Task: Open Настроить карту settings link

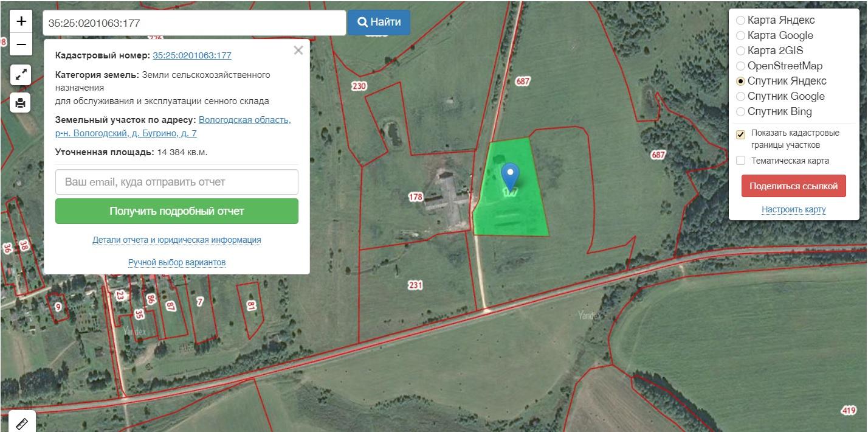Action: pyautogui.click(x=793, y=209)
